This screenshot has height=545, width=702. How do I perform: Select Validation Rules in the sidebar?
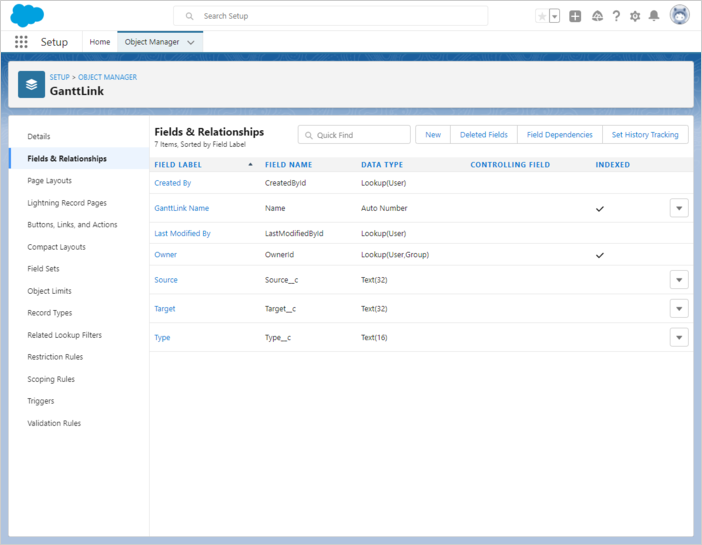click(54, 423)
